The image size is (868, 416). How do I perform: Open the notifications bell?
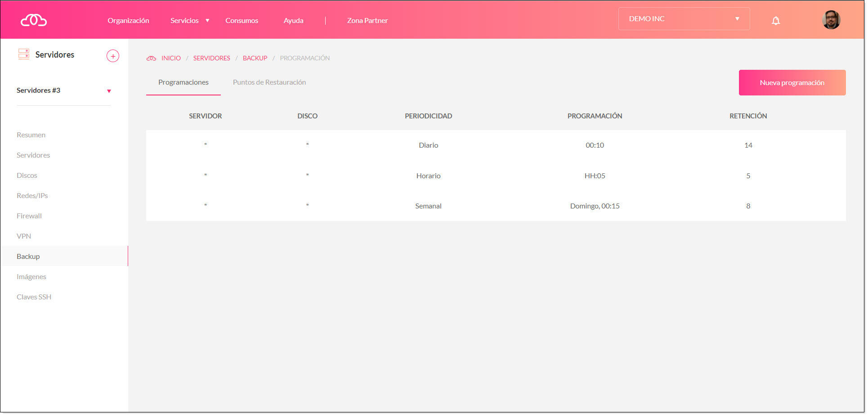tap(776, 21)
